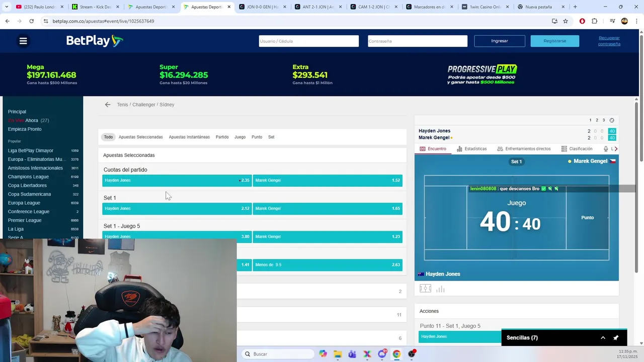Expand the collapsed market row showing 6

pyautogui.click(x=321, y=338)
